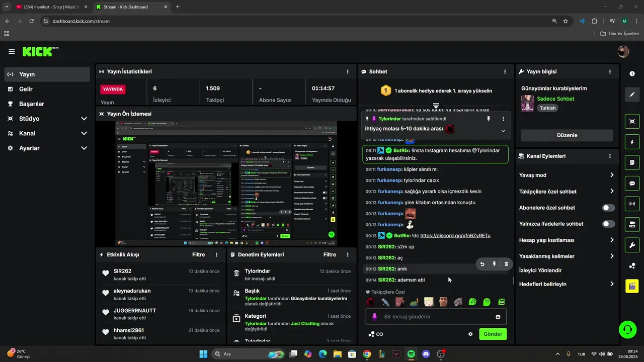
Task: Open a new browser tab
Action: point(178,7)
